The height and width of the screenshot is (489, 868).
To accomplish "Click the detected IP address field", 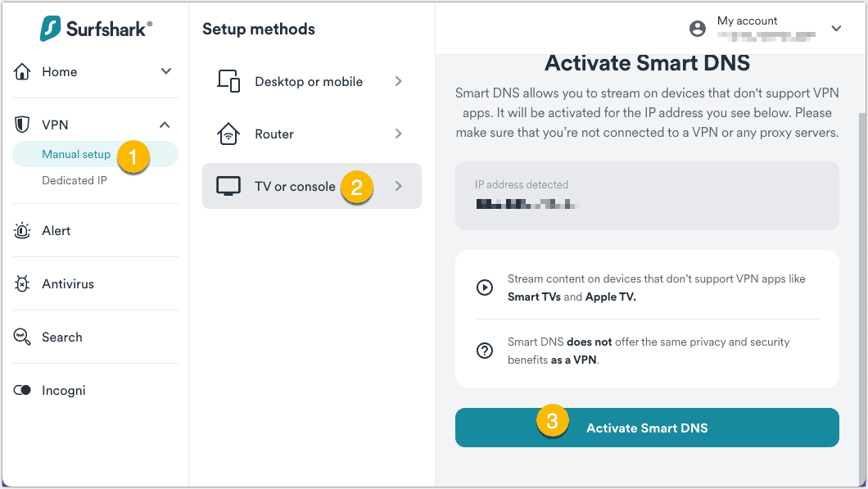I will pyautogui.click(x=647, y=195).
